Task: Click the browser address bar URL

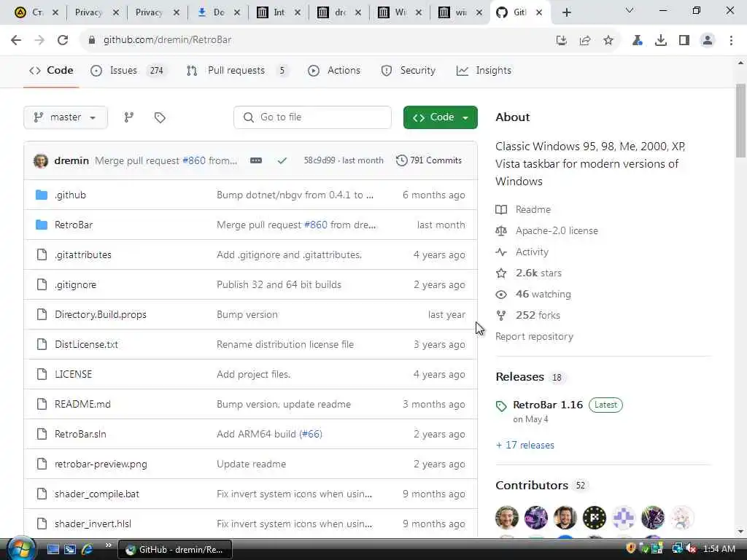Action: (x=167, y=40)
